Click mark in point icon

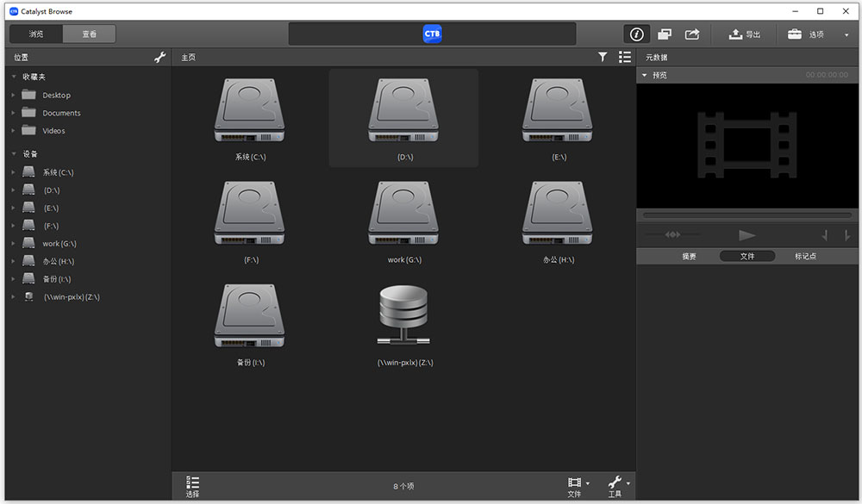tap(825, 235)
